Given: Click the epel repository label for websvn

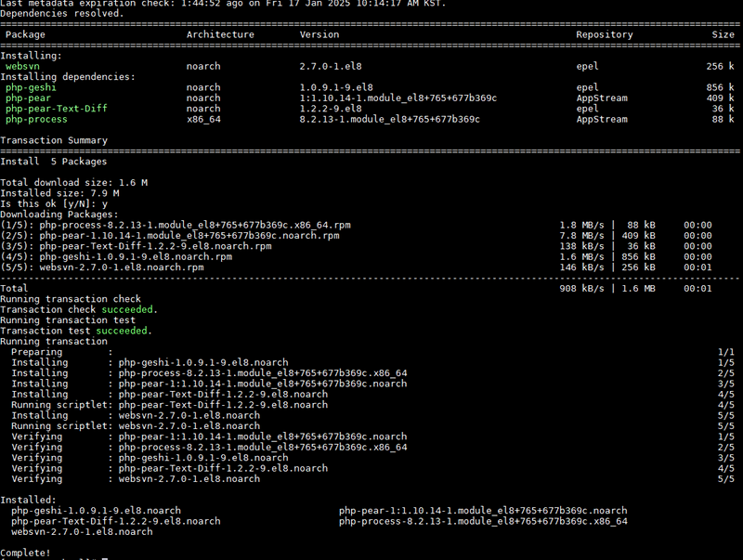Looking at the screenshot, I should click(x=588, y=66).
